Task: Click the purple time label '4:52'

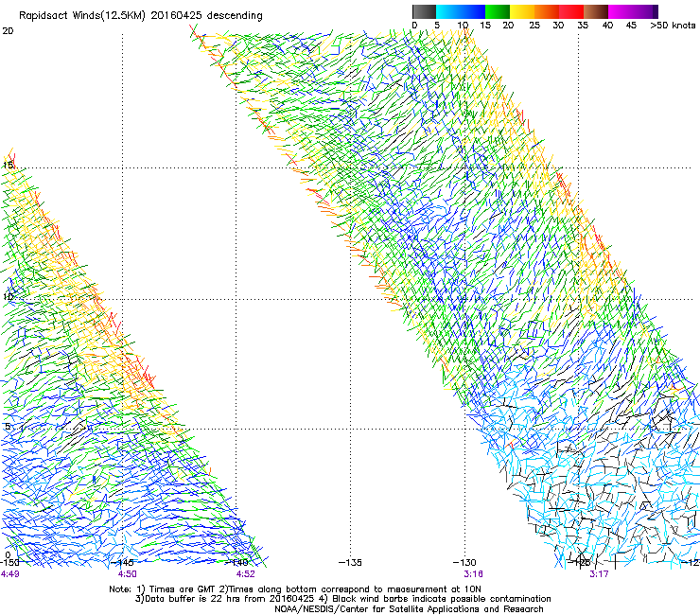Action: 246,574
